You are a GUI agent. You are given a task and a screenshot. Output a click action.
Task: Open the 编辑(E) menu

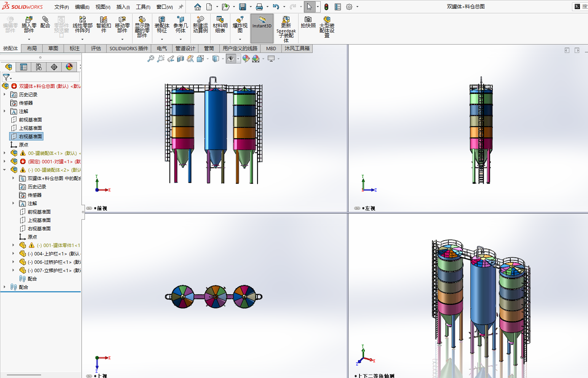(82, 7)
